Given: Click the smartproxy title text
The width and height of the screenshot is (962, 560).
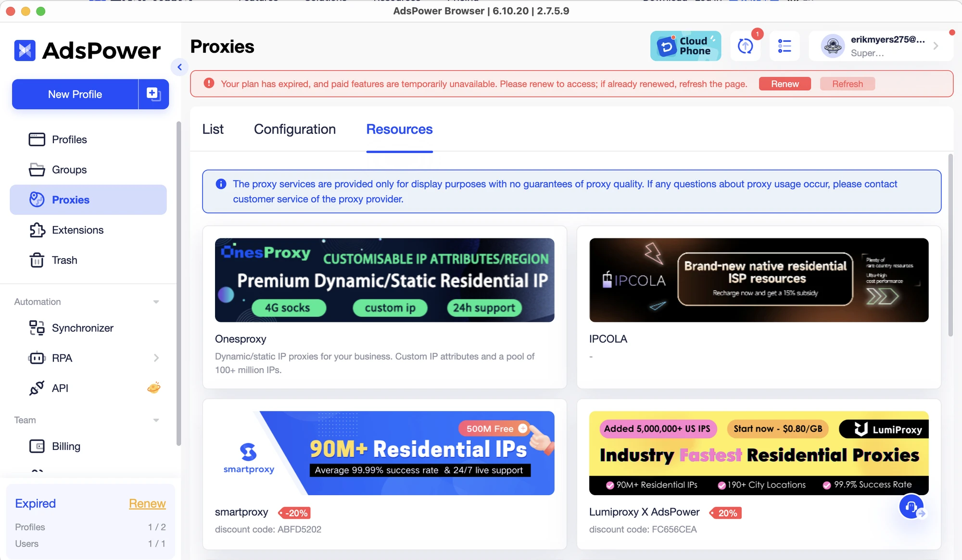Looking at the screenshot, I should pyautogui.click(x=241, y=512).
